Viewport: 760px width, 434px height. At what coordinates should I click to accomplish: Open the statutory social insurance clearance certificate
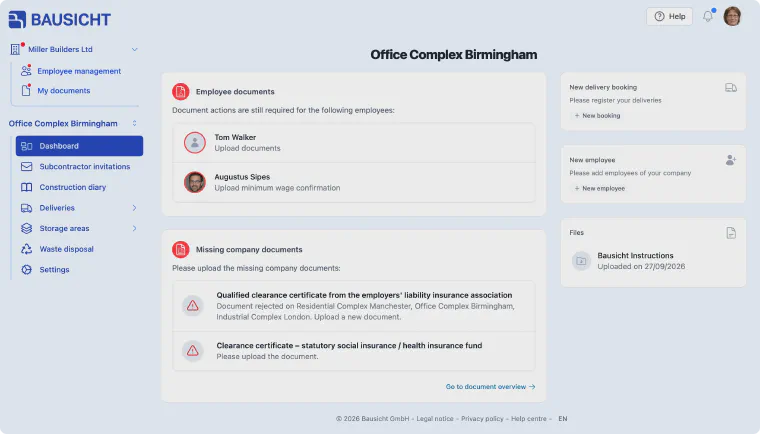tap(354, 351)
